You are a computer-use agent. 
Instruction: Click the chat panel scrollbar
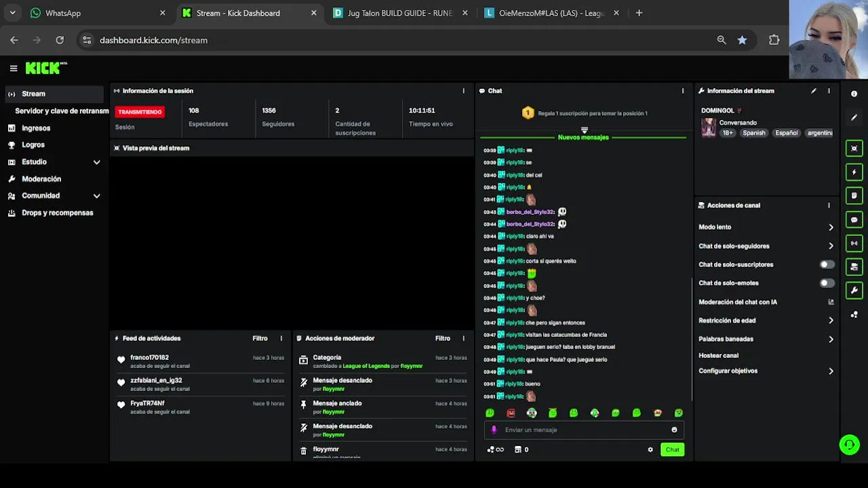pos(691,339)
